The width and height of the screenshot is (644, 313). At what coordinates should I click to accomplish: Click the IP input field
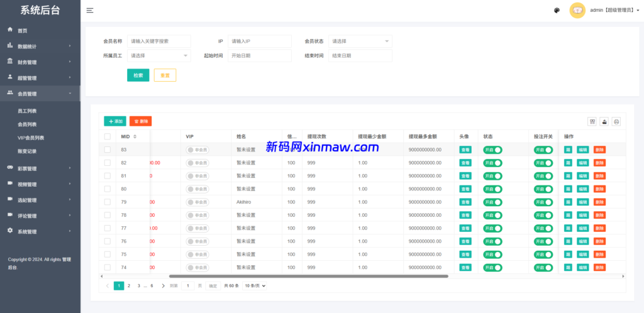click(260, 41)
